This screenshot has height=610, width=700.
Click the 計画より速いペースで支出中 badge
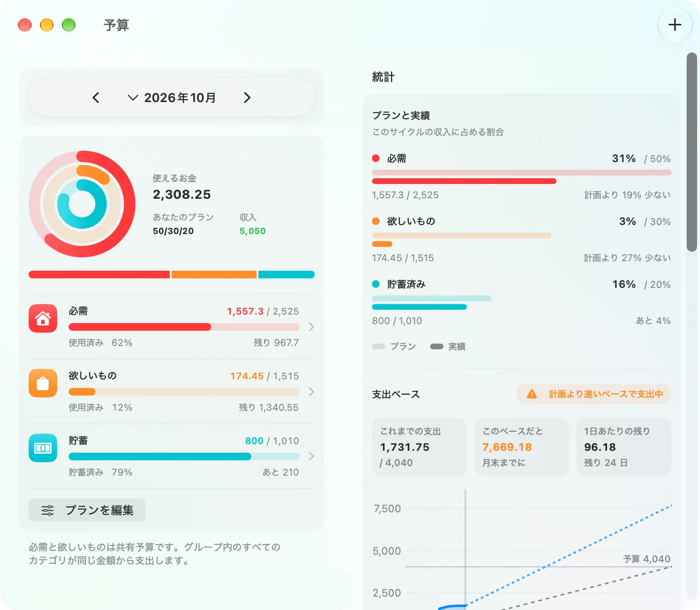click(594, 394)
